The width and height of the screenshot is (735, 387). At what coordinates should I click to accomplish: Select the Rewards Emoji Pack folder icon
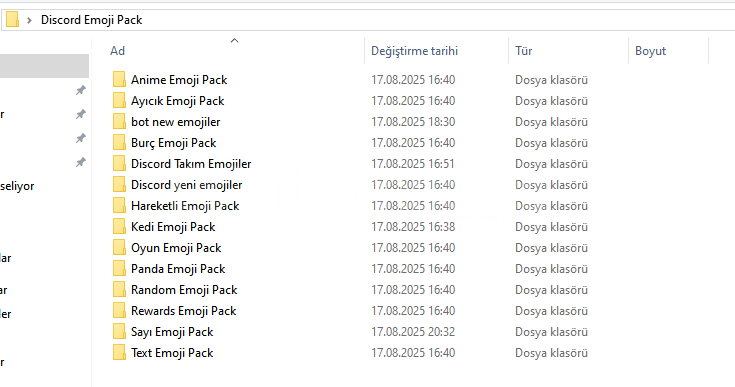[119, 311]
